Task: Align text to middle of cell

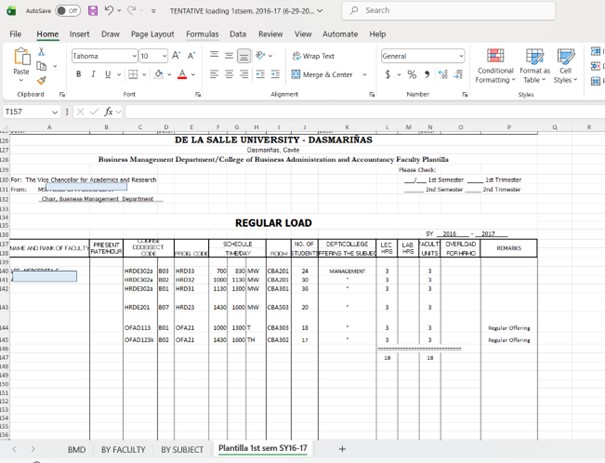Action: [x=229, y=56]
